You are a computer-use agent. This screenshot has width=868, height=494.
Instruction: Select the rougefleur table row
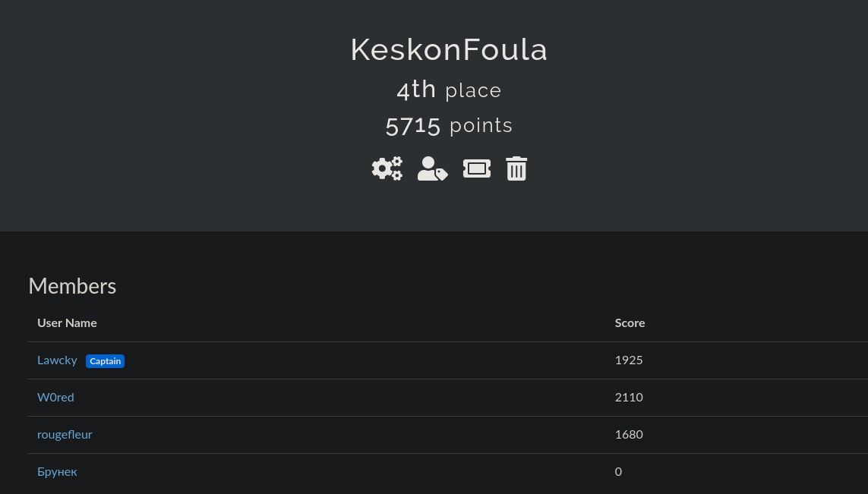pyautogui.click(x=448, y=435)
